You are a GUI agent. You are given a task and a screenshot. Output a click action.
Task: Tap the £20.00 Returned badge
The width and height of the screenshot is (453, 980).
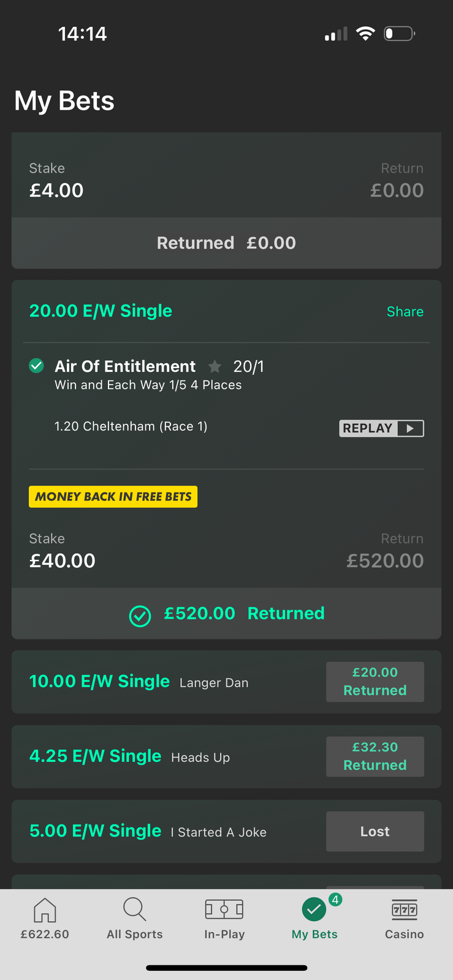tap(375, 682)
